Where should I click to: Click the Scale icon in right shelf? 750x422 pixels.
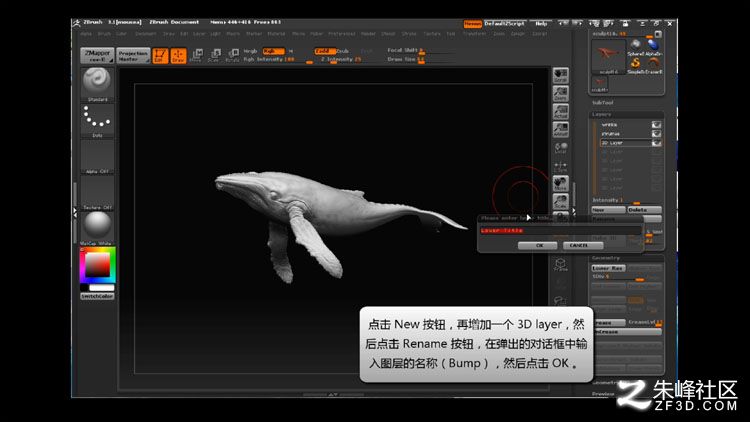tap(561, 201)
